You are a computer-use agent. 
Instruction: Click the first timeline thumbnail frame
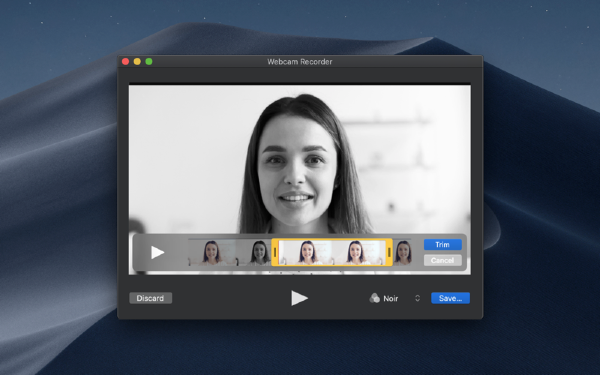pos(212,253)
